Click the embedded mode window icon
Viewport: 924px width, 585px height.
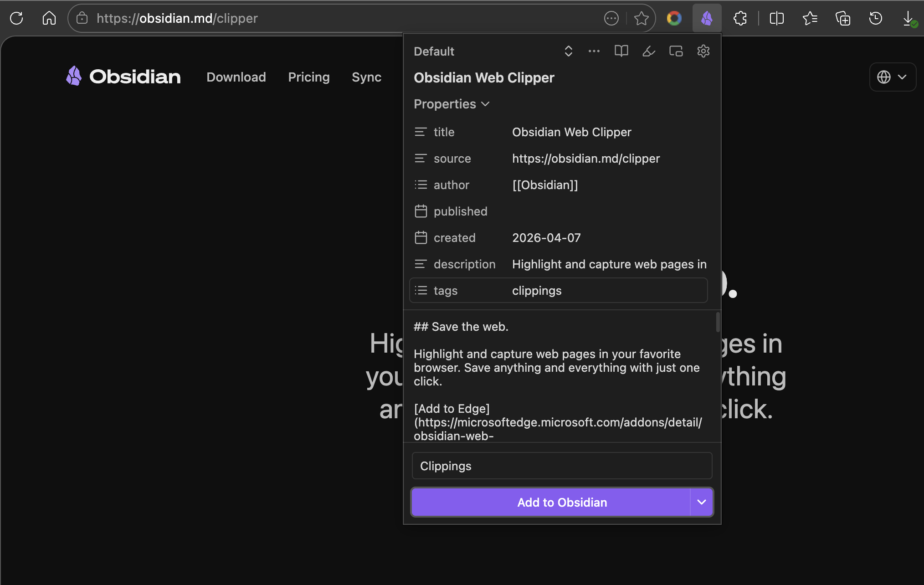pos(676,51)
